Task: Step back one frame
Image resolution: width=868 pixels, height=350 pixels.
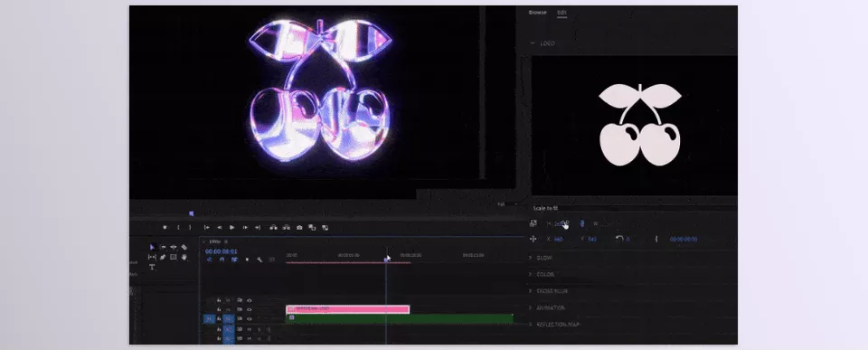Action: (x=220, y=228)
